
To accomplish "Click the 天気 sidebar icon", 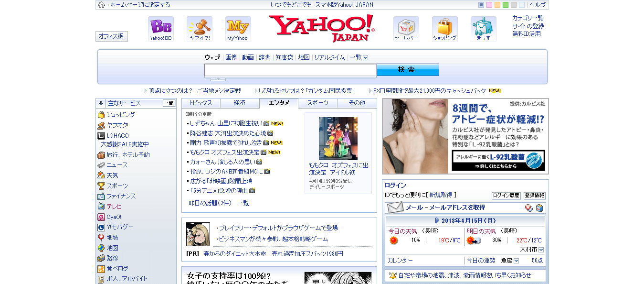I will (101, 175).
